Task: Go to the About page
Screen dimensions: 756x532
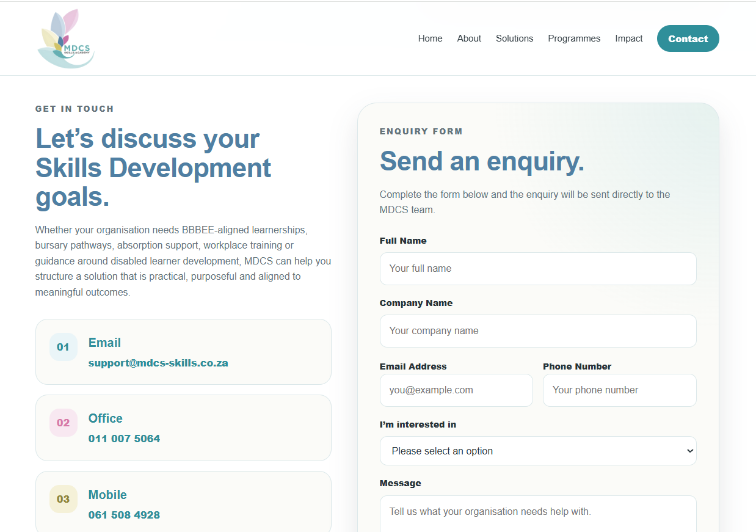Action: point(469,38)
